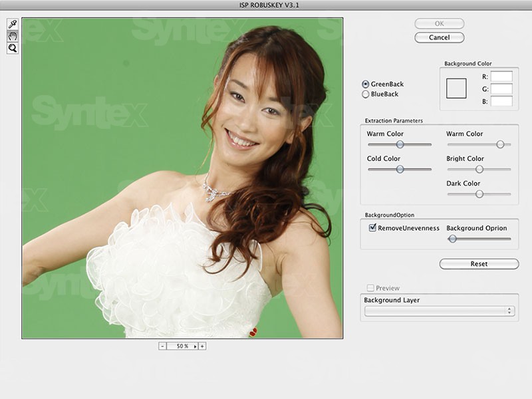532x399 pixels.
Task: Select the hand pan tool
Action: click(12, 36)
